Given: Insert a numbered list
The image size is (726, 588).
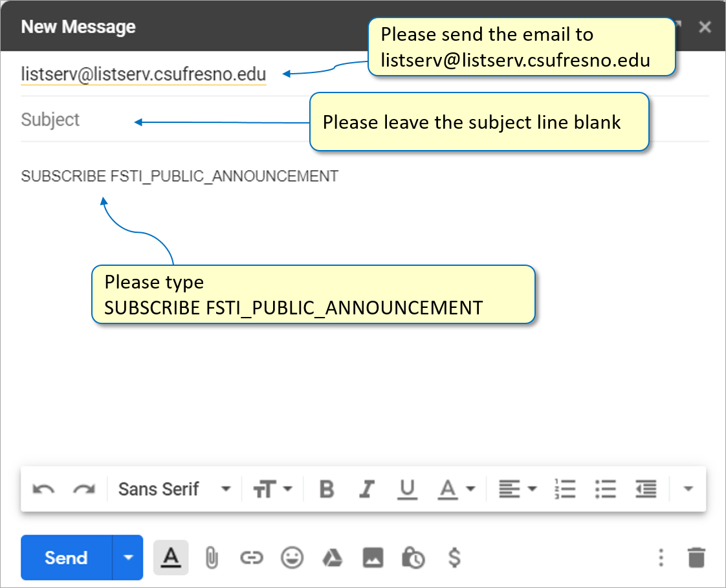Looking at the screenshot, I should pos(565,489).
